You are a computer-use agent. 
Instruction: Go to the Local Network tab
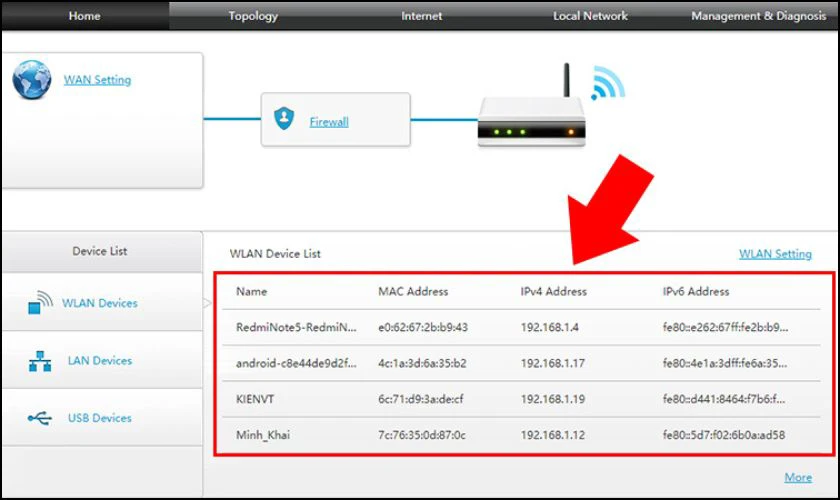[590, 16]
